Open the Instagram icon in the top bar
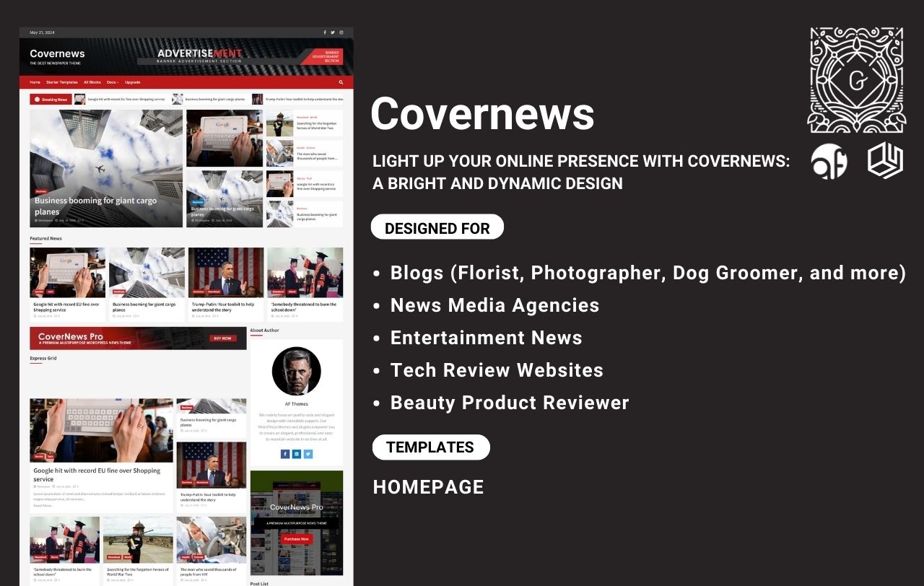The height and width of the screenshot is (586, 924). point(341,32)
